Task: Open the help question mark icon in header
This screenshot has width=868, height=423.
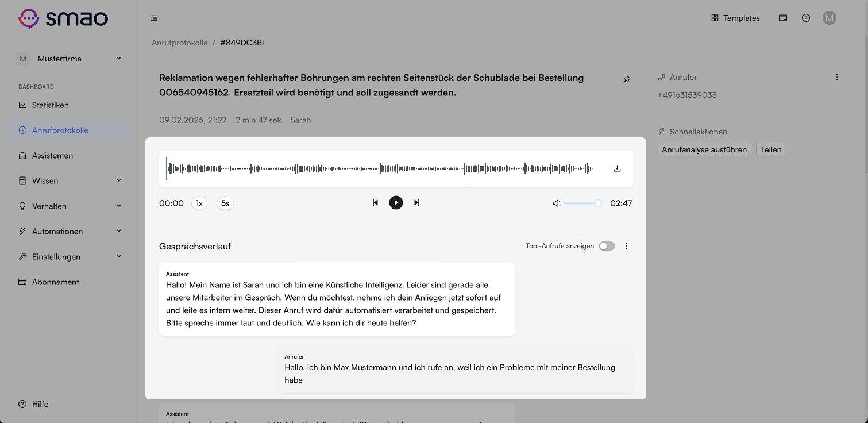Action: coord(806,18)
